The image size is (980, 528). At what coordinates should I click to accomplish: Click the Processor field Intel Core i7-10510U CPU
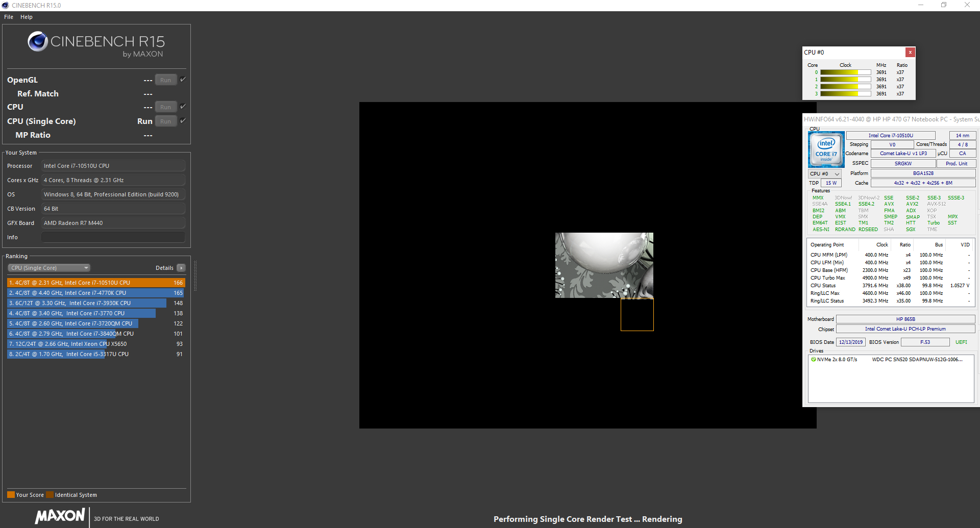pyautogui.click(x=113, y=166)
